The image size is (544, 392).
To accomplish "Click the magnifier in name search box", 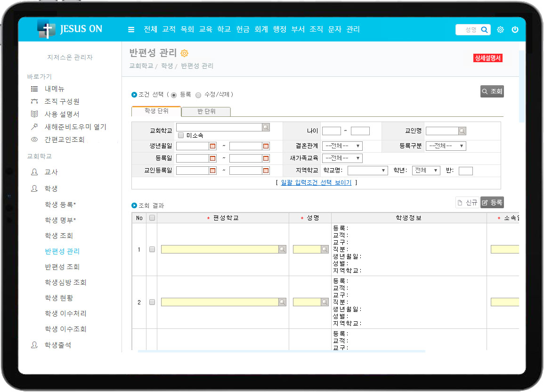I will click(484, 30).
